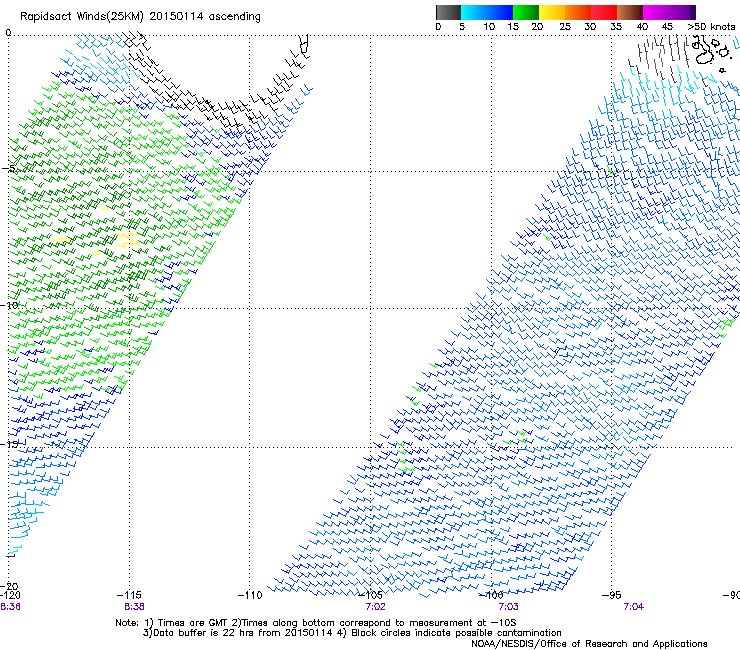Click the green 15–20 knots legend segment

(x=526, y=12)
